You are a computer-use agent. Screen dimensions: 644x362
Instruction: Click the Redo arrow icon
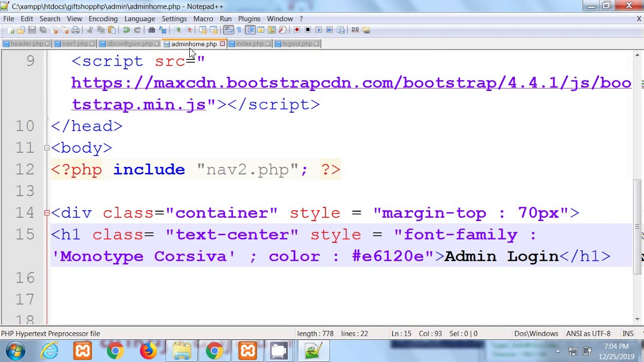click(x=137, y=30)
